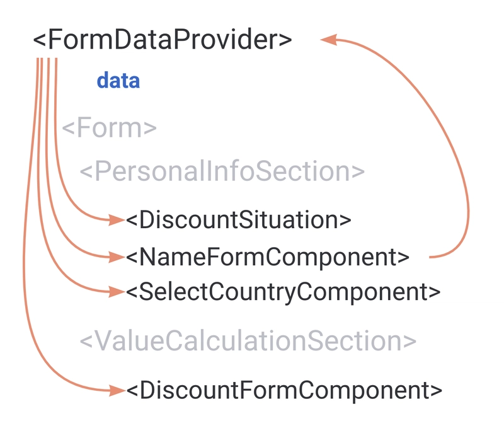Select the greyed-out ValueCalculationSection tag
The height and width of the screenshot is (433, 504).
click(x=248, y=340)
